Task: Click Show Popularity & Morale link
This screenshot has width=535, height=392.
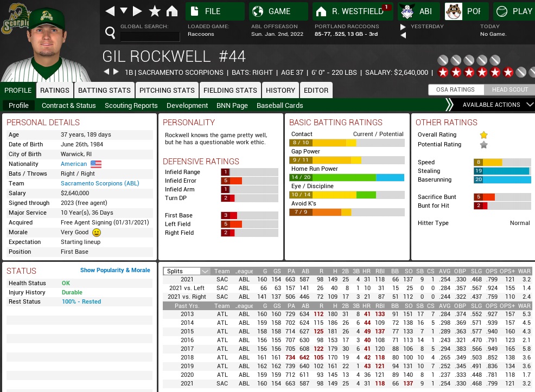Action: click(115, 270)
